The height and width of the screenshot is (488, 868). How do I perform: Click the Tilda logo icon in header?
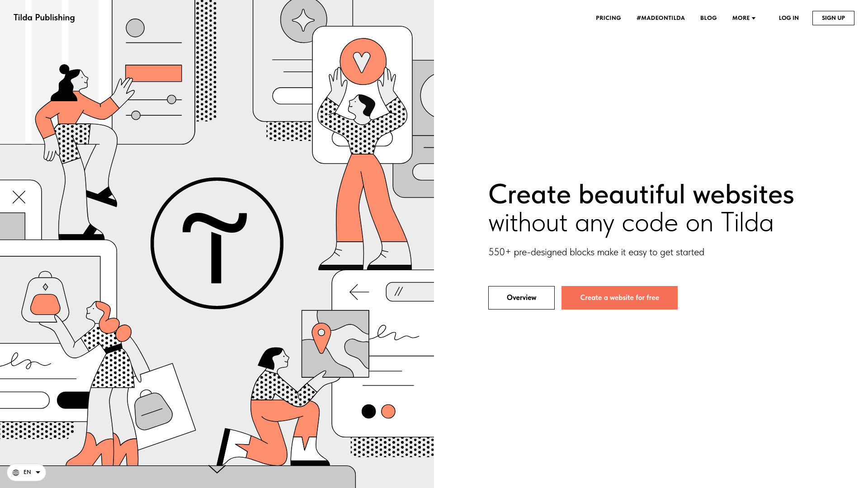pyautogui.click(x=44, y=17)
